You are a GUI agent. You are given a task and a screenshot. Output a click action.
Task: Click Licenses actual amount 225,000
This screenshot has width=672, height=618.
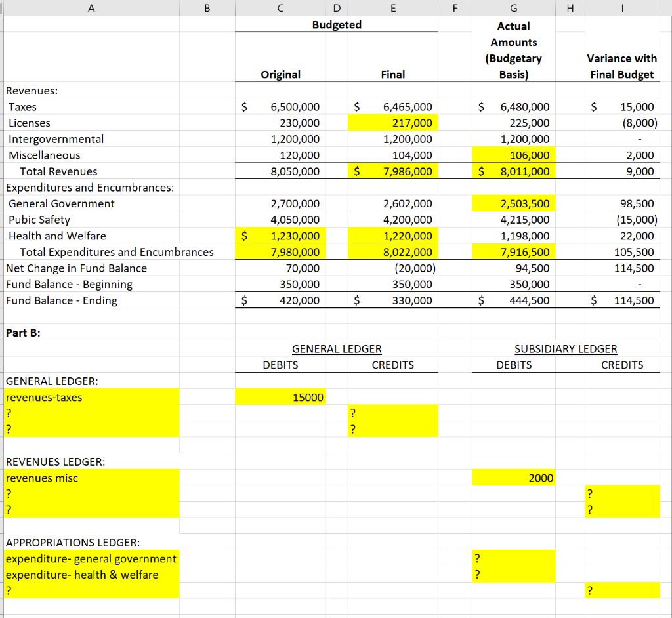(514, 123)
